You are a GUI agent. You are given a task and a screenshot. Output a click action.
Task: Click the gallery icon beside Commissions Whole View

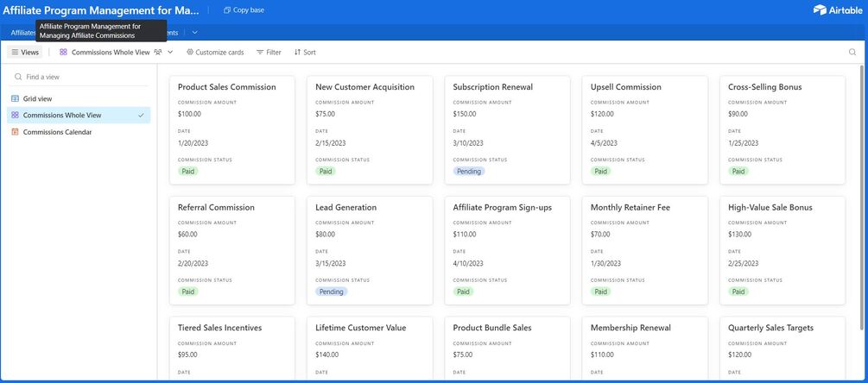(64, 53)
